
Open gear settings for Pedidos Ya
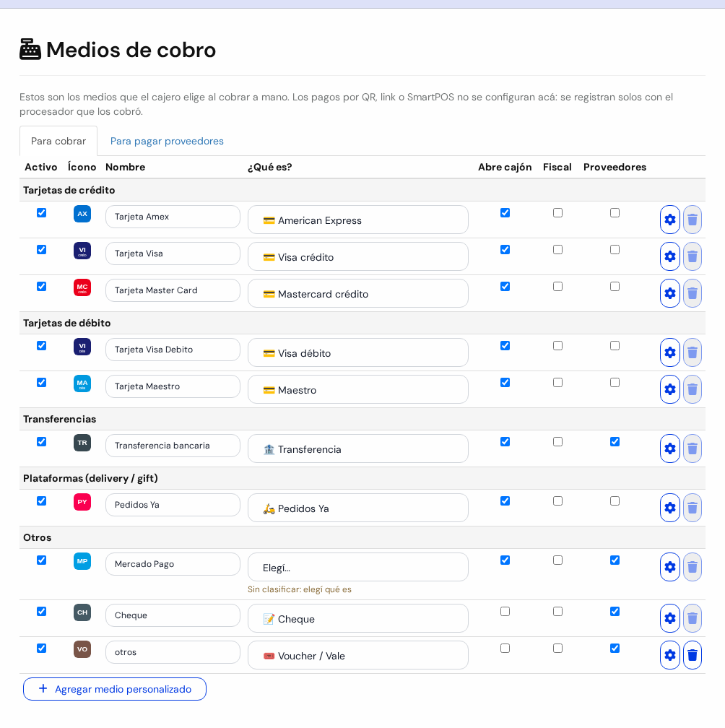click(x=670, y=508)
